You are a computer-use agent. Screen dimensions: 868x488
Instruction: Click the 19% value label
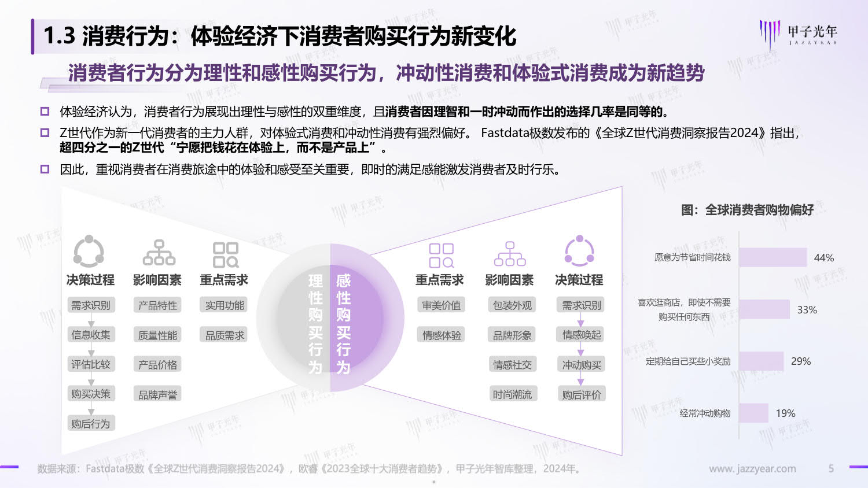785,413
